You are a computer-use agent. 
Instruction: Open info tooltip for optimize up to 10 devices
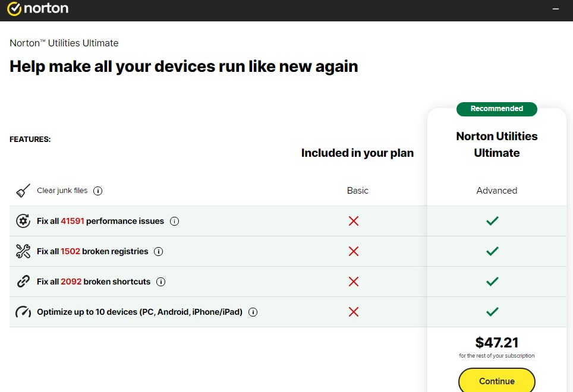coord(253,312)
